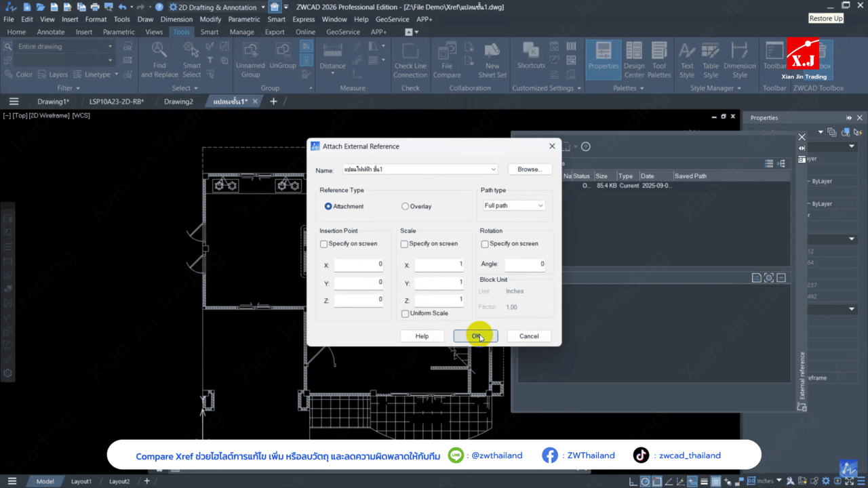Switch to the Drawing2 document tab
The height and width of the screenshot is (488, 868).
point(178,102)
